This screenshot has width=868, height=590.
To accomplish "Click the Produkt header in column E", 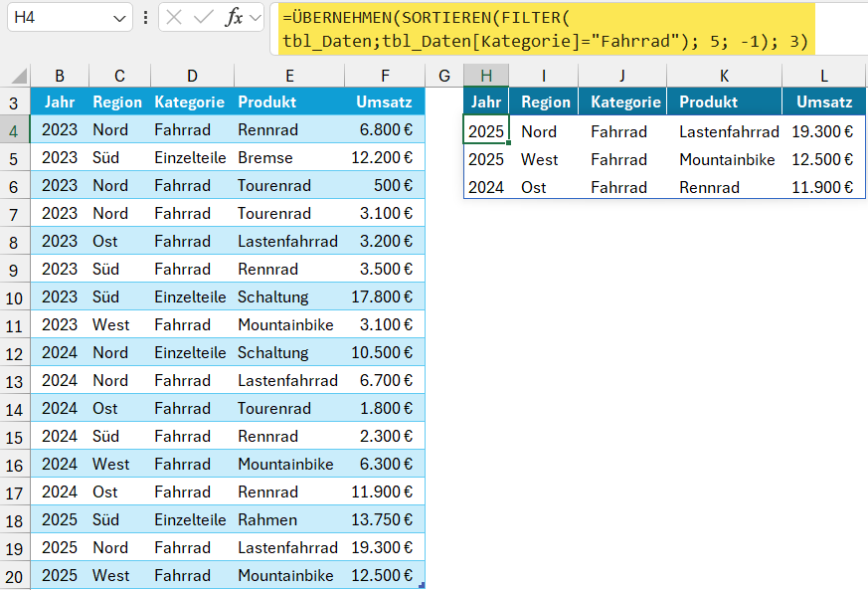I will [x=289, y=101].
